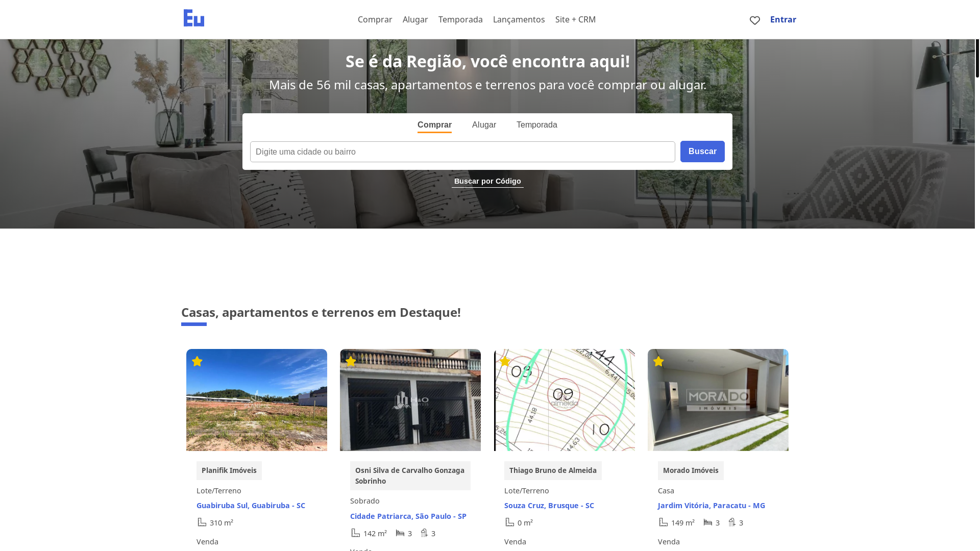
Task: Click the Buscar button
Action: click(702, 152)
